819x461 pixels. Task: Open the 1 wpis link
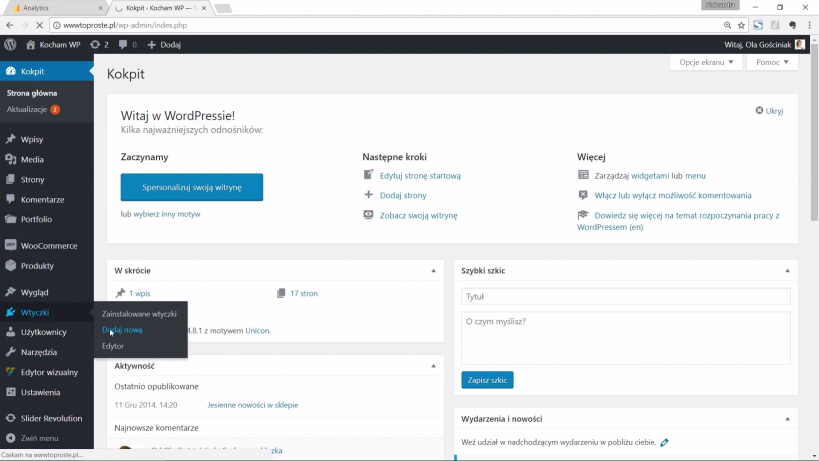pyautogui.click(x=139, y=293)
